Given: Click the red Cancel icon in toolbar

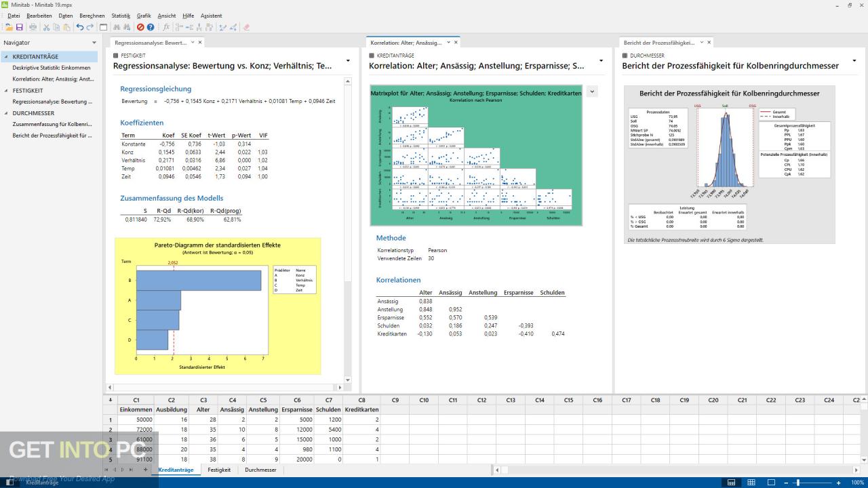Looking at the screenshot, I should pos(140,27).
